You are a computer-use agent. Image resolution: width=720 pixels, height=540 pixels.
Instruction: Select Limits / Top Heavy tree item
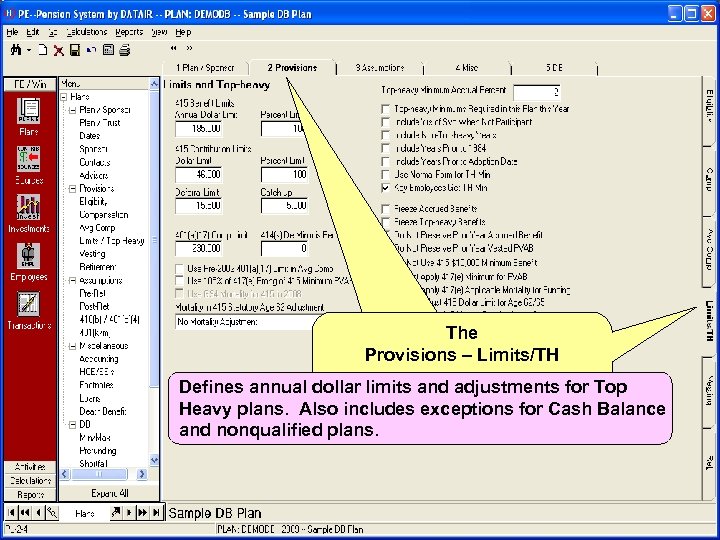pos(112,241)
